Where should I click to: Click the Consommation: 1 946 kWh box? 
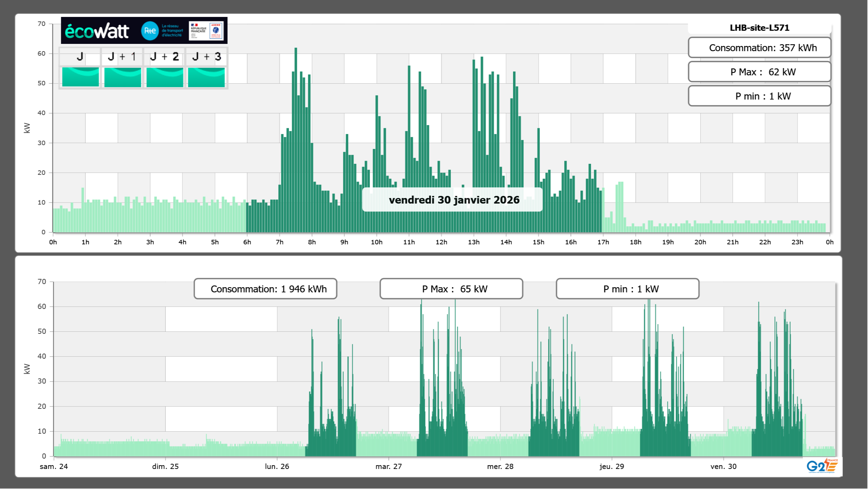click(x=265, y=289)
